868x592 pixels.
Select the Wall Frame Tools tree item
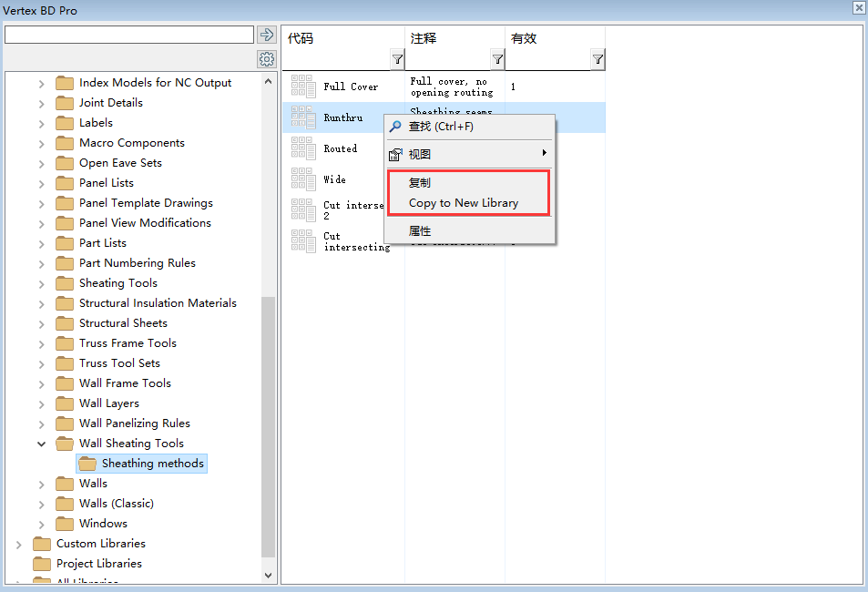coord(125,383)
